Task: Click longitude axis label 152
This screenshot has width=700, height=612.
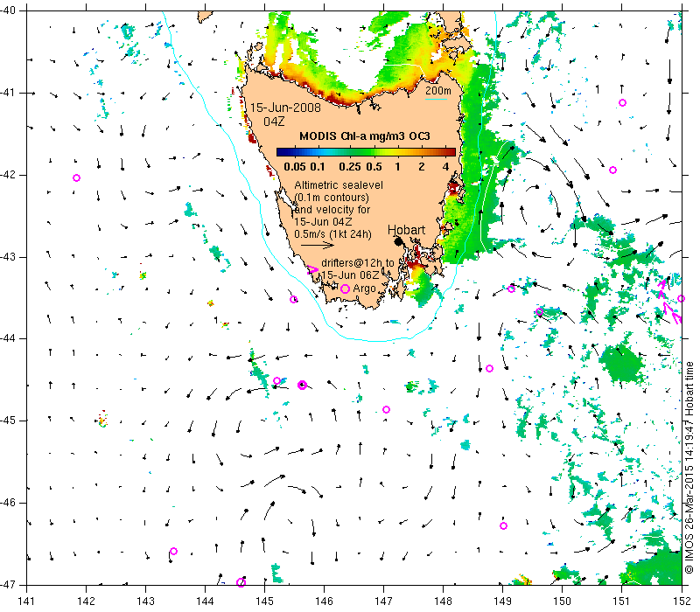Action: 682,601
